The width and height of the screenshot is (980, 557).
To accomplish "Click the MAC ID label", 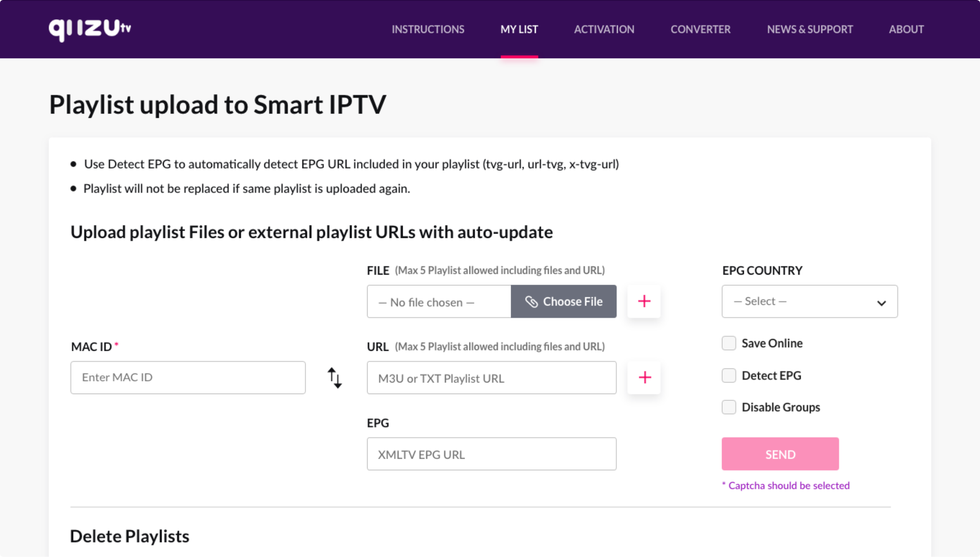I will 95,346.
